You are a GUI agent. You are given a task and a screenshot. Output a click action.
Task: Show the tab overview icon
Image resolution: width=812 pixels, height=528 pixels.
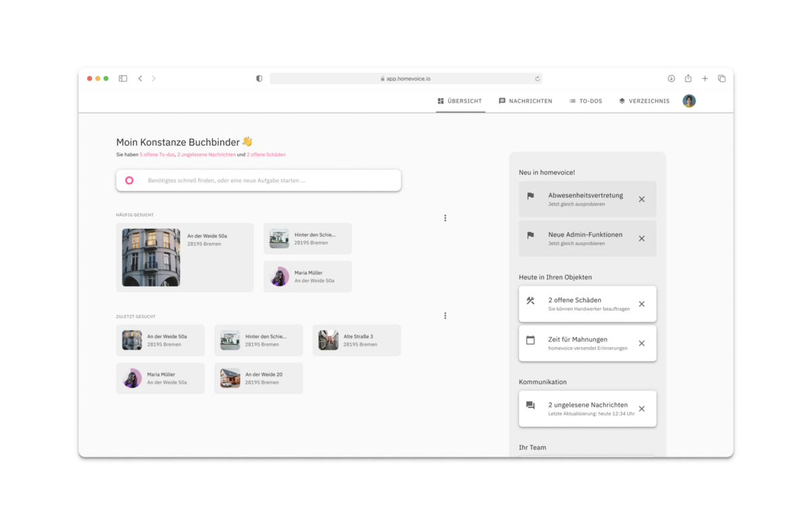pos(721,79)
